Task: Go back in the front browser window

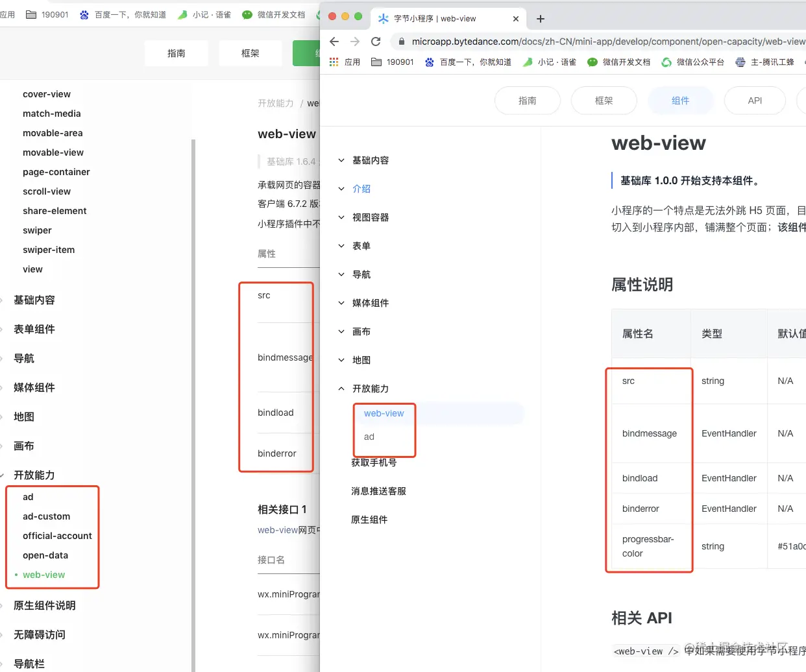Action: (x=334, y=42)
